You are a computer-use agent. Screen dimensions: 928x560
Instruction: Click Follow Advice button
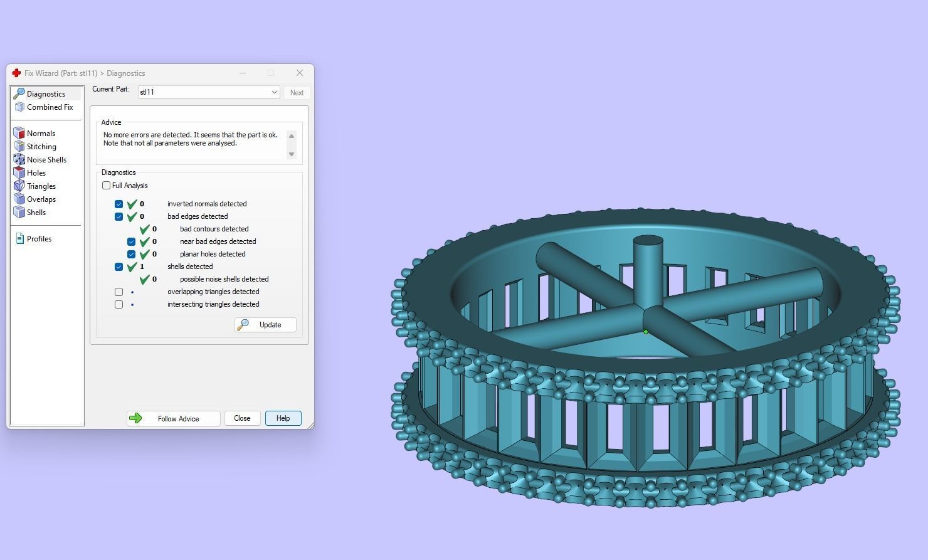[x=173, y=418]
